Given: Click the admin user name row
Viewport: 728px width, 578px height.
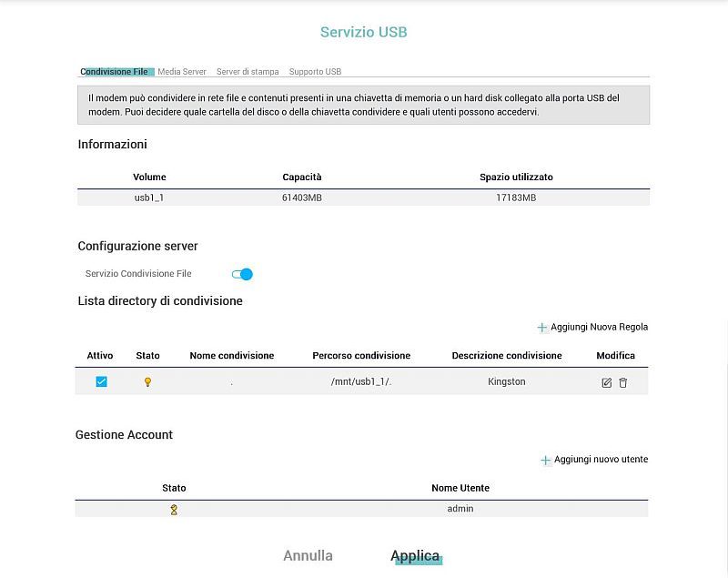Looking at the screenshot, I should click(x=361, y=509).
